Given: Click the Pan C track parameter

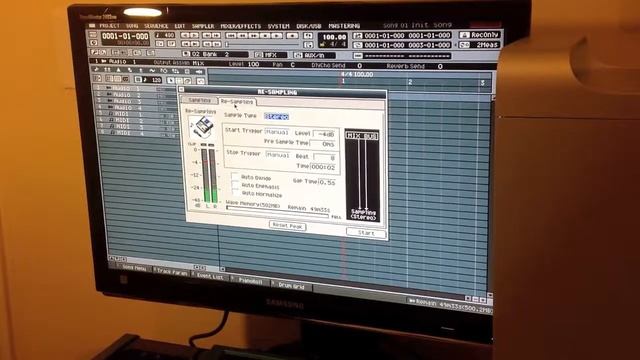Looking at the screenshot, I should tap(283, 65).
